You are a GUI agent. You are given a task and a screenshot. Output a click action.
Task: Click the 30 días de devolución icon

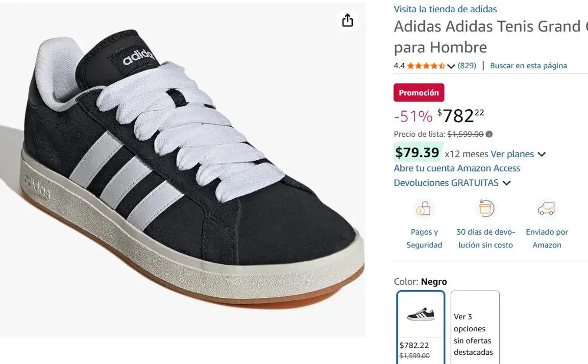click(486, 208)
